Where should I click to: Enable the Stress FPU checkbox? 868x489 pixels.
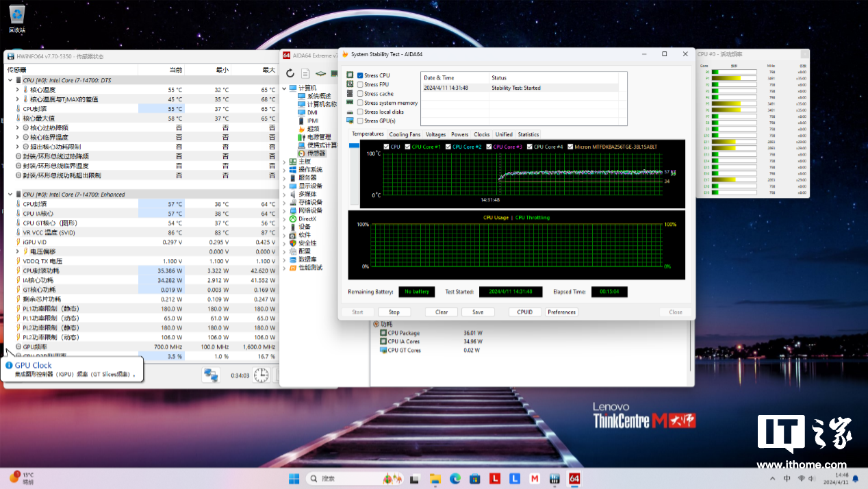pyautogui.click(x=360, y=84)
